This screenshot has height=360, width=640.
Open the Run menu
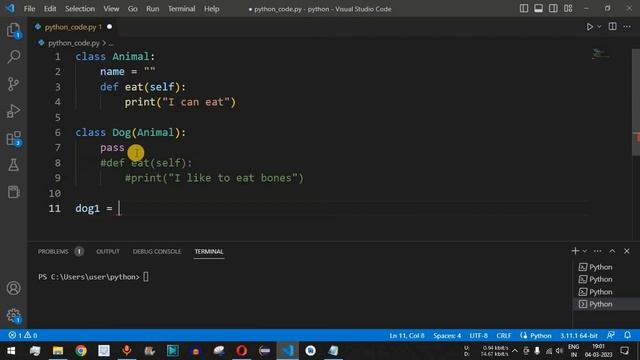click(153, 9)
